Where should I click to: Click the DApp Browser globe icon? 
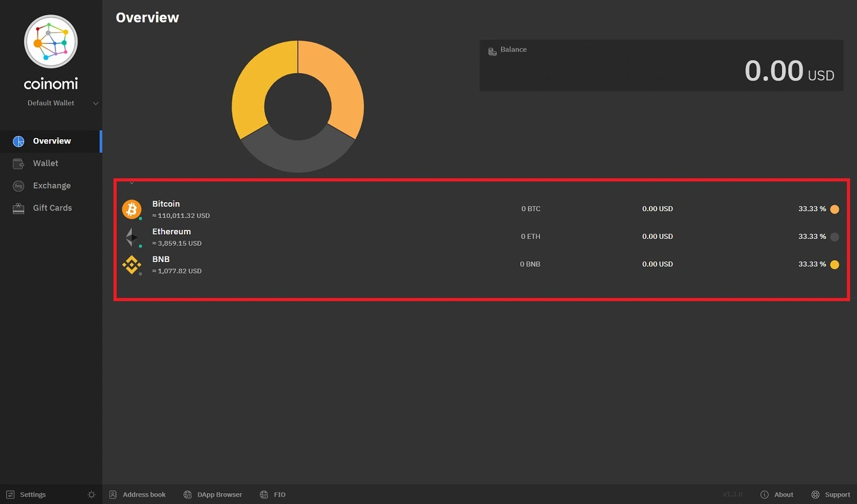[x=187, y=495]
